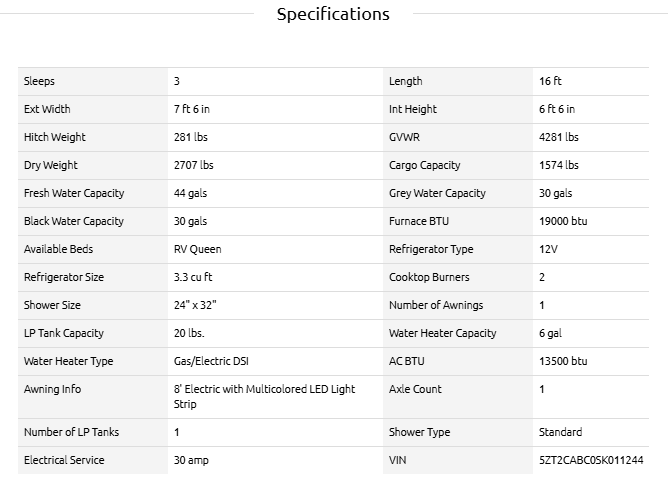Viewport: 668px width, 498px height.
Task: Click the Sleeps label cell
Action: 39,81
